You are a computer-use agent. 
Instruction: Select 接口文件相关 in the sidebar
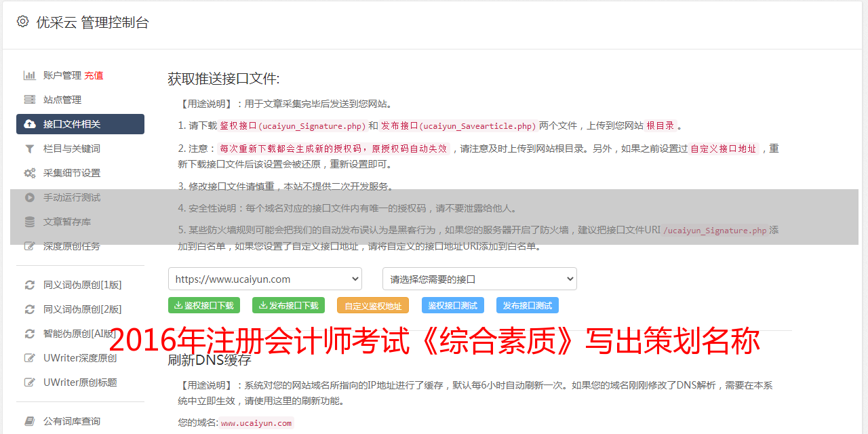click(x=80, y=124)
